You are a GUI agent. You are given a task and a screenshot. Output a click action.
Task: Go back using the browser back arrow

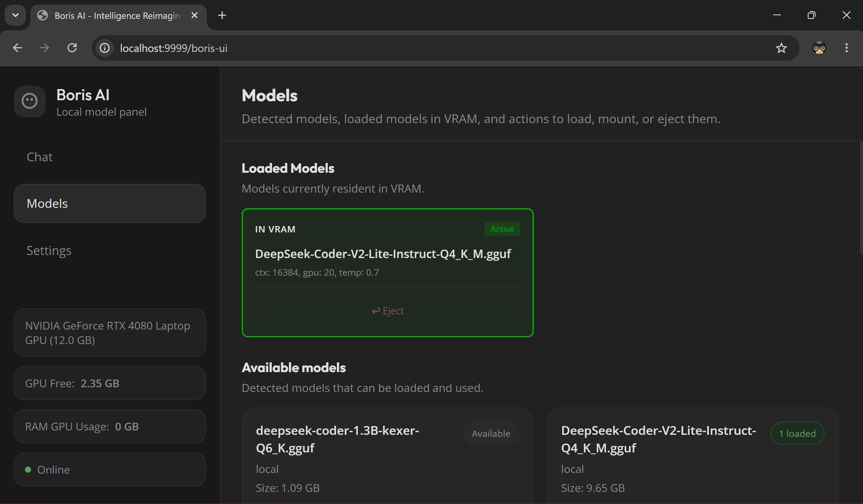[x=18, y=48]
